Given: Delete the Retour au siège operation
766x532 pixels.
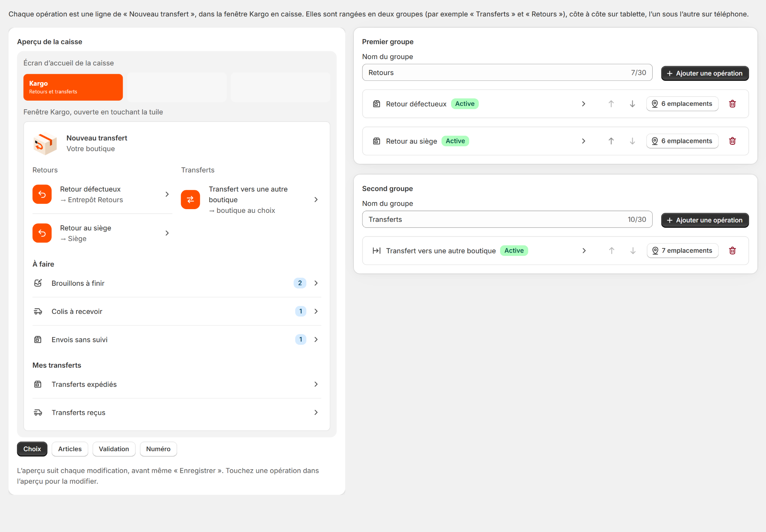Looking at the screenshot, I should (732, 141).
